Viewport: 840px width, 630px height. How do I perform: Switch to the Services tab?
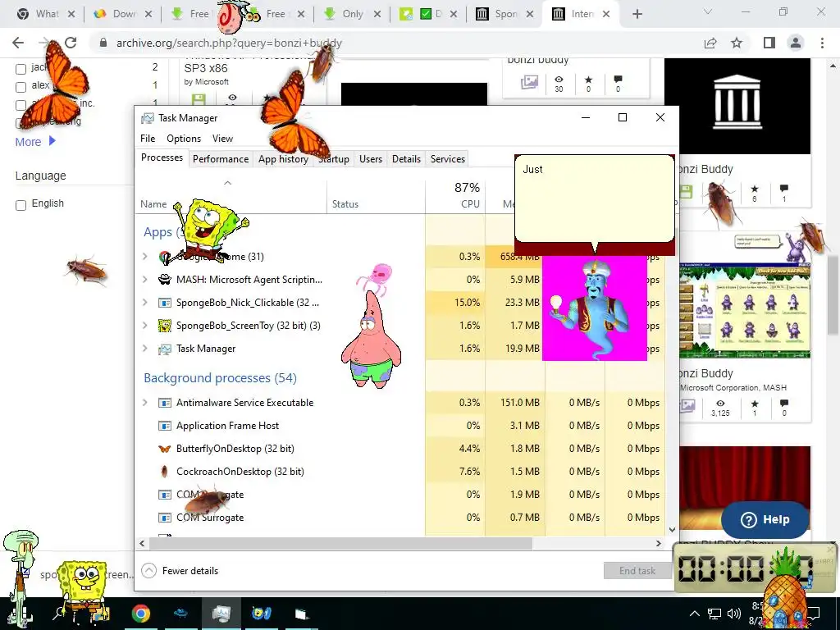448,159
